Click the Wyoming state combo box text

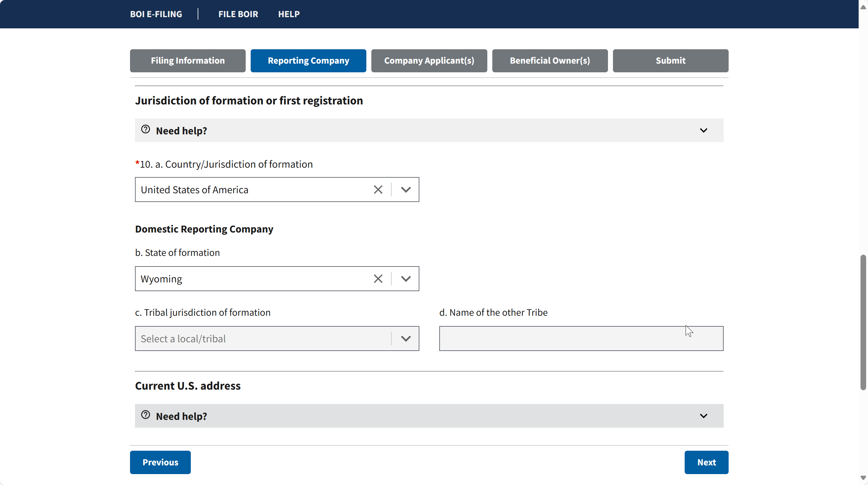162,279
